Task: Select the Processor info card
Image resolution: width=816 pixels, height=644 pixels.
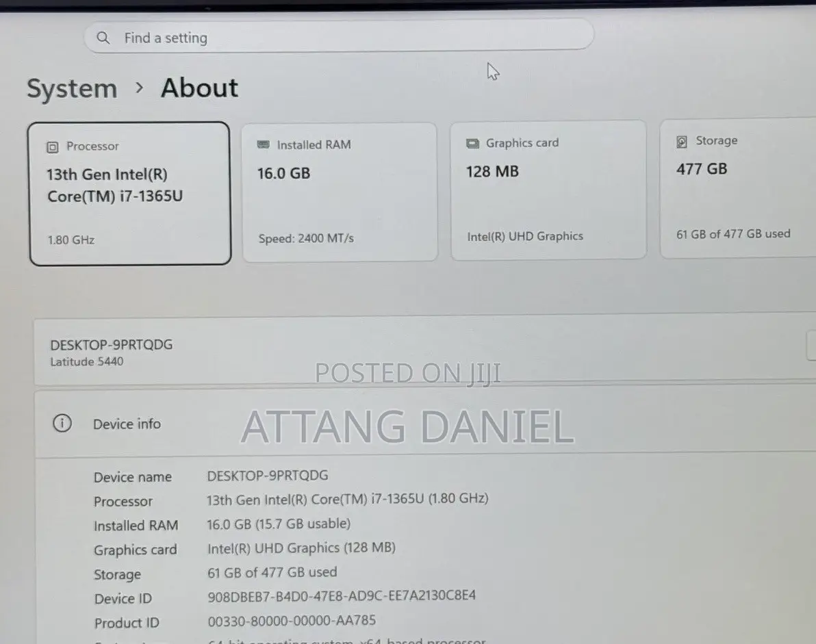Action: pos(129,194)
